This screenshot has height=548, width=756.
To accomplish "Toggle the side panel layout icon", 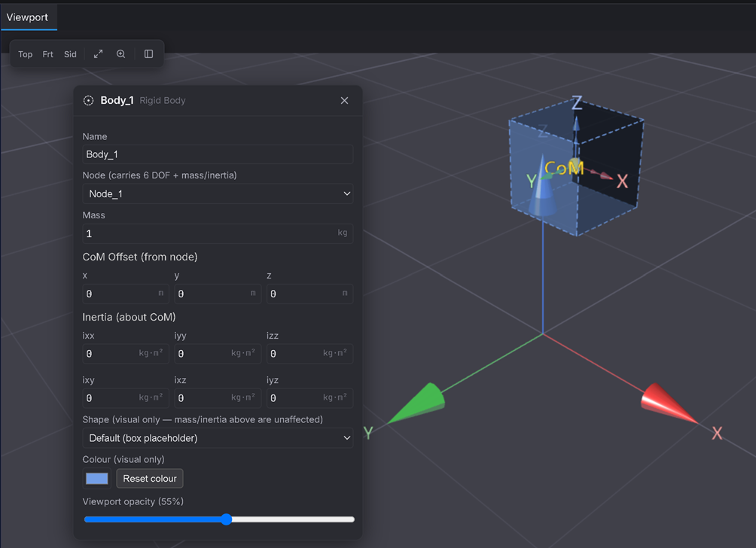I will 148,54.
